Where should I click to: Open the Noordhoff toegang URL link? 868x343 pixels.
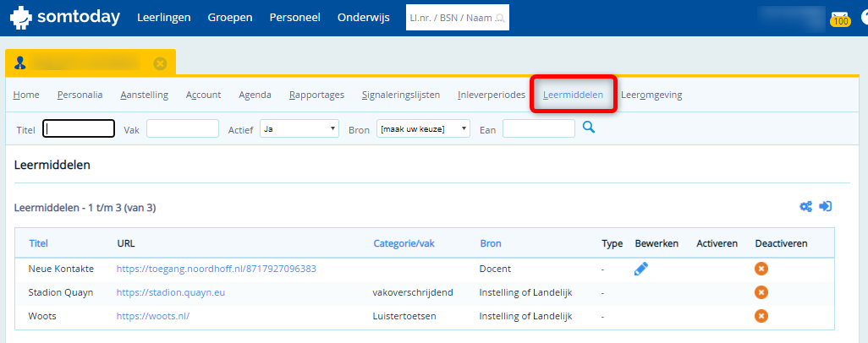(x=216, y=269)
